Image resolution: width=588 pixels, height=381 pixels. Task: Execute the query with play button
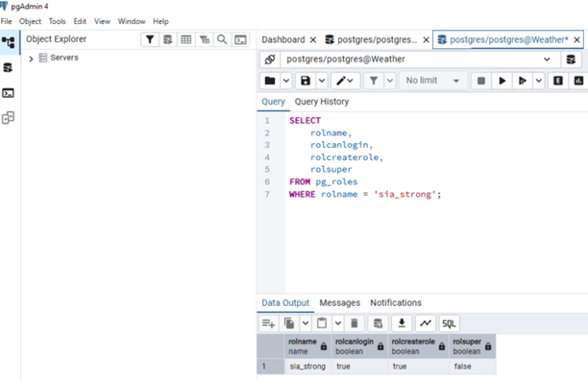click(x=502, y=81)
